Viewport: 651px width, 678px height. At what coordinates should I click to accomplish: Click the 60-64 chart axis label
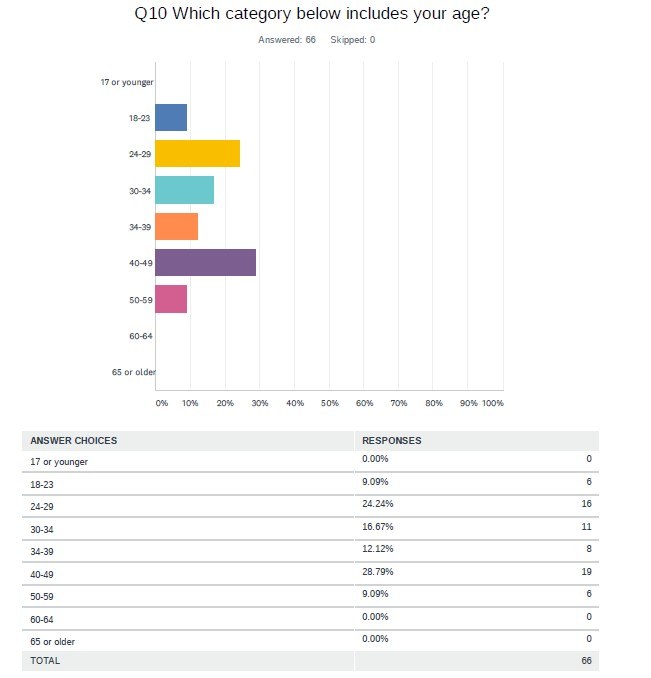[141, 336]
